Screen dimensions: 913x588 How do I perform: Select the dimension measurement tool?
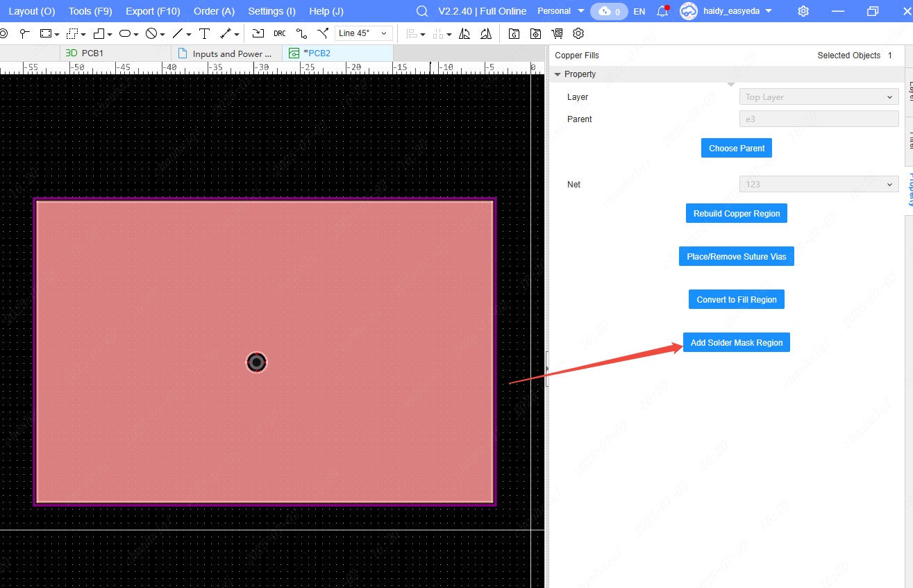226,33
